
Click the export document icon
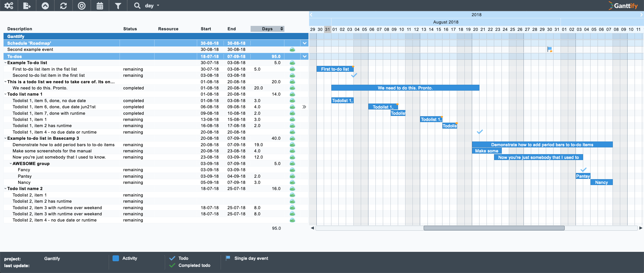pyautogui.click(x=27, y=6)
